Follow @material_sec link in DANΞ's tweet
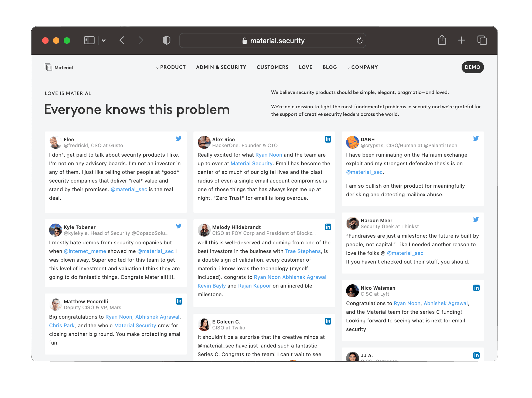This screenshot has width=532, height=398. [x=364, y=172]
